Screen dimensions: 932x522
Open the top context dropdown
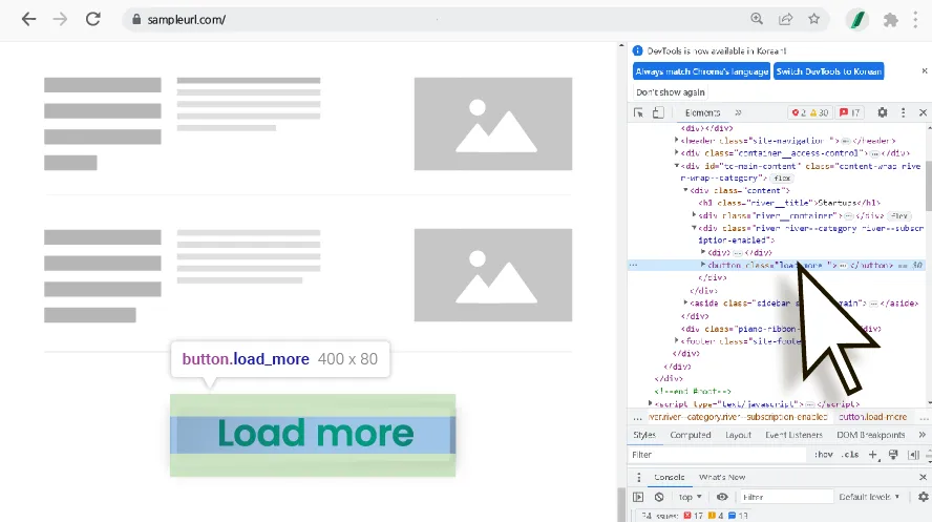tap(689, 497)
